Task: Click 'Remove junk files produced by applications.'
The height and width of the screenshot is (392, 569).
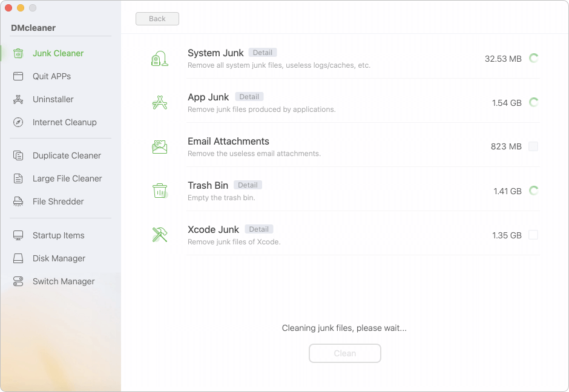Action: [x=261, y=109]
